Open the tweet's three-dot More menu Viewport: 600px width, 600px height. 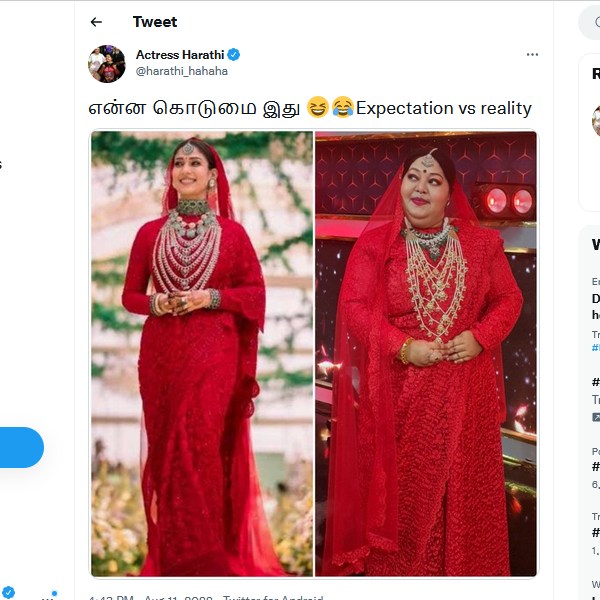coord(532,55)
